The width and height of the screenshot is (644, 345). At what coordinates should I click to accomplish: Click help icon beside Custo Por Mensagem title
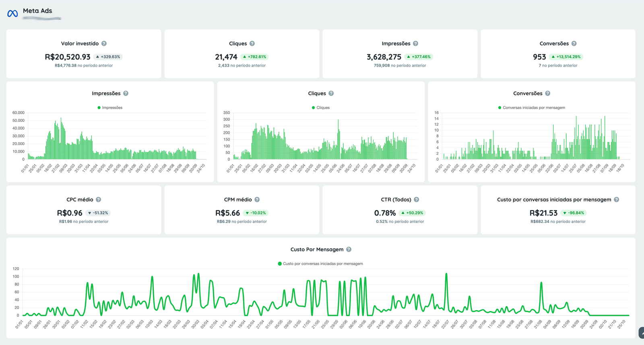tap(349, 249)
